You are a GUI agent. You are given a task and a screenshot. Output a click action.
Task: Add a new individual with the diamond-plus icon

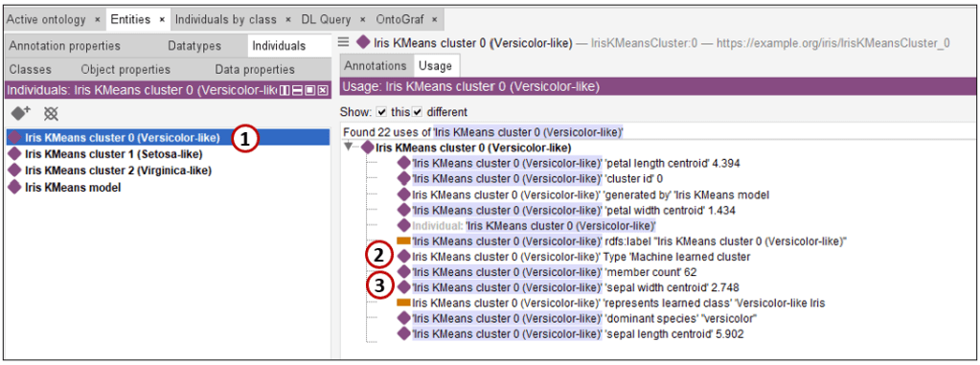[21, 113]
